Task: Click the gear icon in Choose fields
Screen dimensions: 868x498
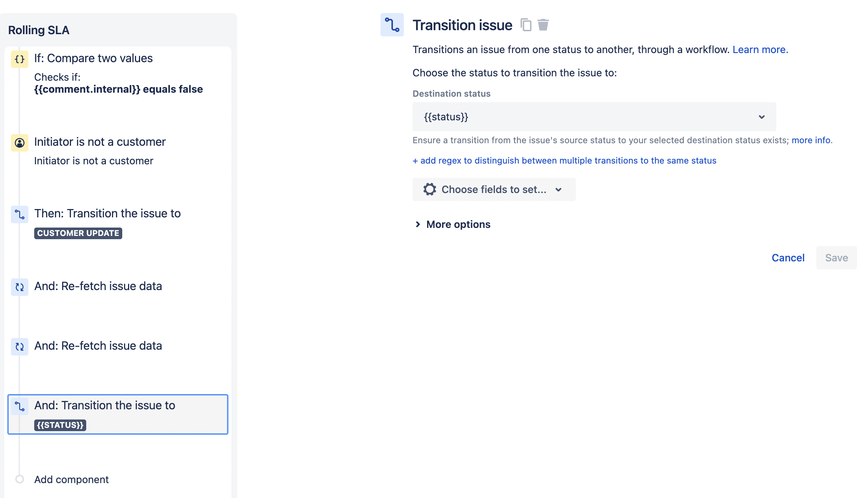Action: (430, 189)
